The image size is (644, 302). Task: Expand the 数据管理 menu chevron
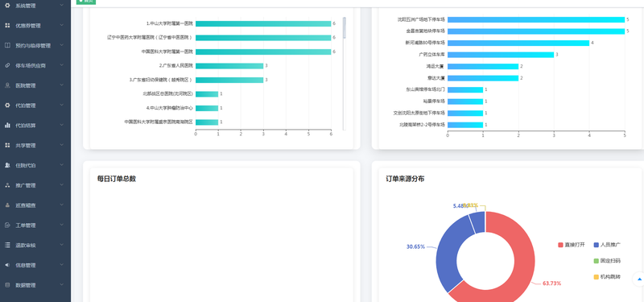point(62,285)
